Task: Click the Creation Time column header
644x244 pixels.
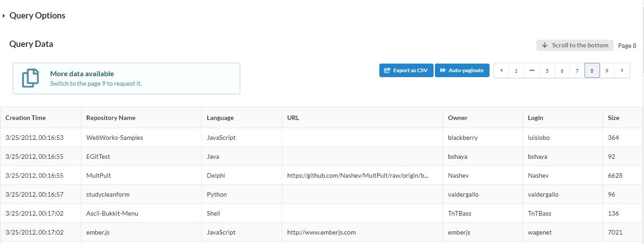Action: click(x=41, y=118)
